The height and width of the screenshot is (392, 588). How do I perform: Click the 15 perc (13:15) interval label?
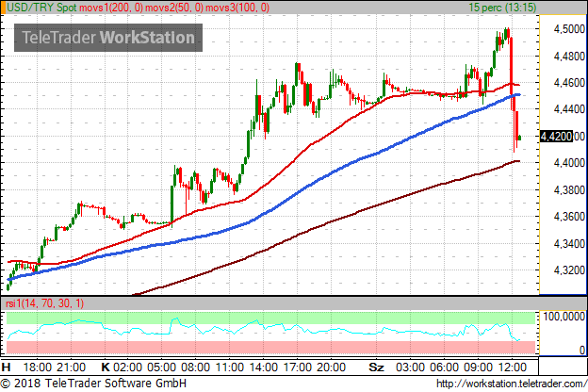click(x=502, y=8)
